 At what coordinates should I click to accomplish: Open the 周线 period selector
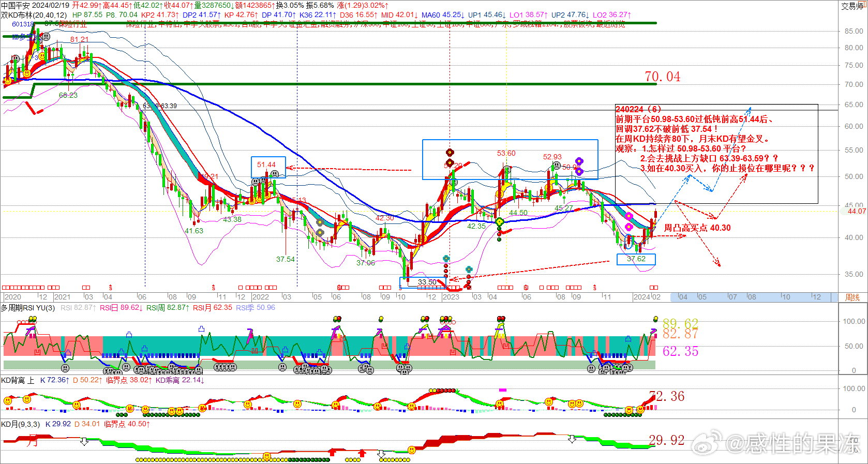point(852,297)
